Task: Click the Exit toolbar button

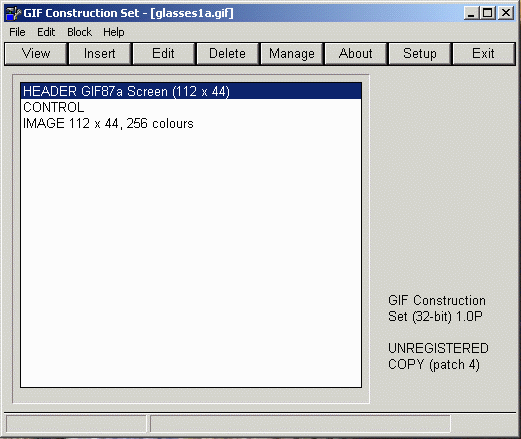Action: point(483,54)
